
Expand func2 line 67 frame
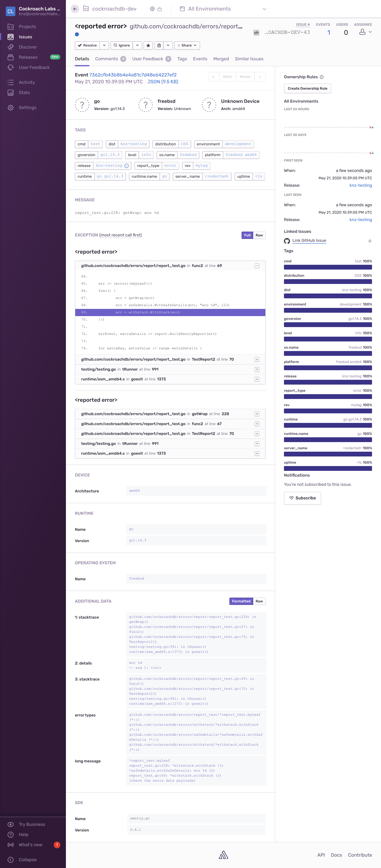tap(257, 424)
